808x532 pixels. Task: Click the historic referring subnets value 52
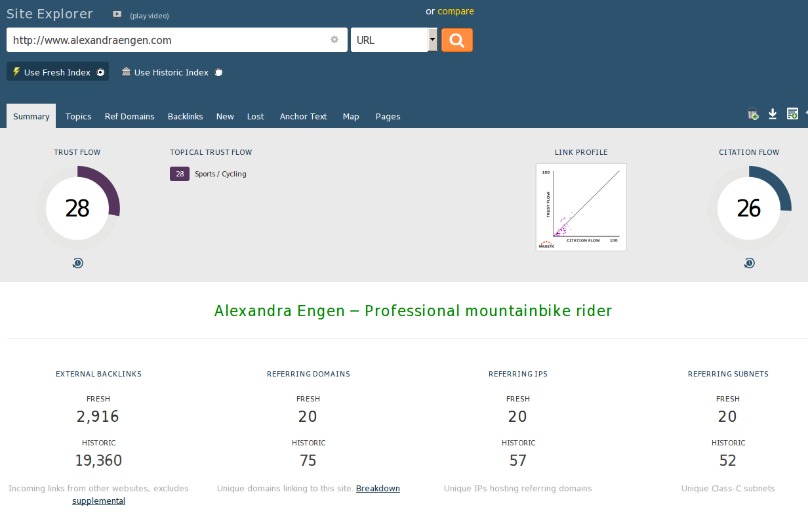point(728,460)
